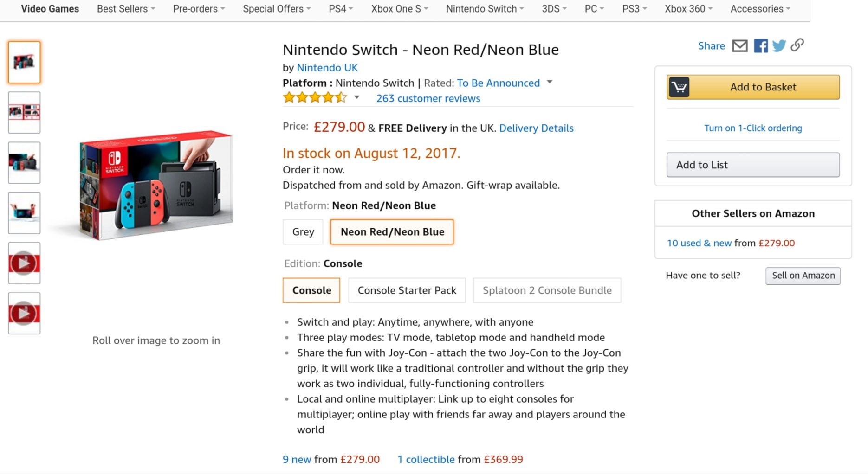Viewport: 868px width, 475px height.
Task: Share product via email icon
Action: coord(740,45)
